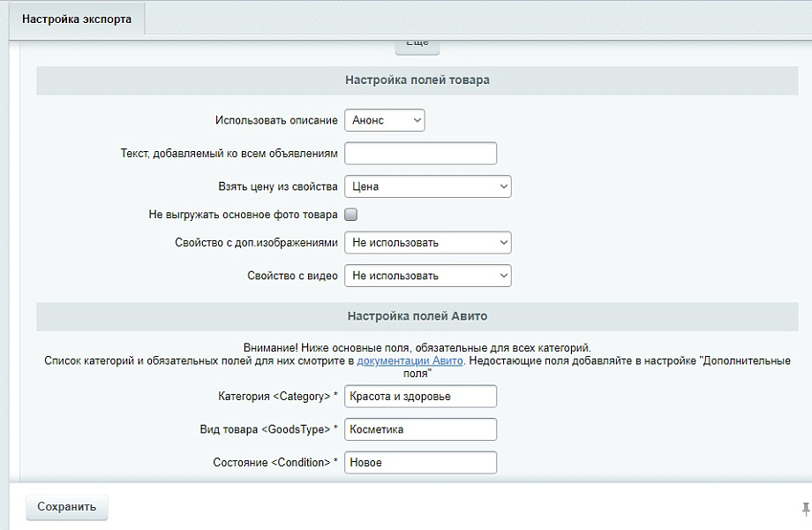Open the 'Использовать описание' dropdown
The width and height of the screenshot is (812, 530).
coord(384,120)
